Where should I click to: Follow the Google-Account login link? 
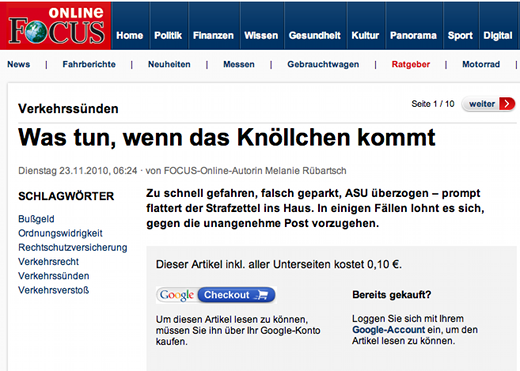pos(389,330)
